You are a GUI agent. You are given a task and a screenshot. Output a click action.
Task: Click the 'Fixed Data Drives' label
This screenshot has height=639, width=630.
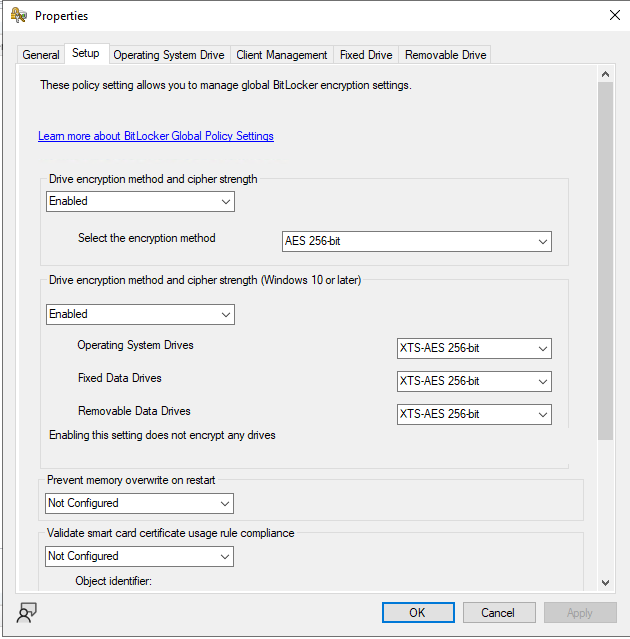pyautogui.click(x=119, y=378)
